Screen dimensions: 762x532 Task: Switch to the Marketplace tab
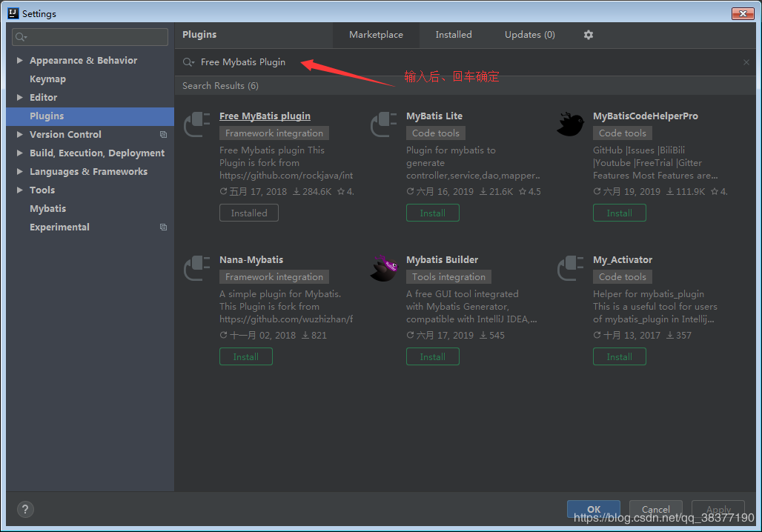pos(376,35)
